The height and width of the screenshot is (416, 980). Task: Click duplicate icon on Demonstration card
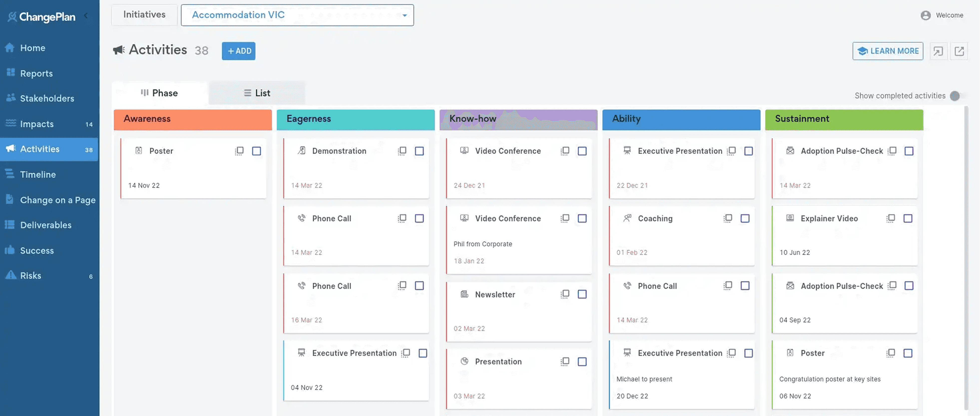(402, 151)
